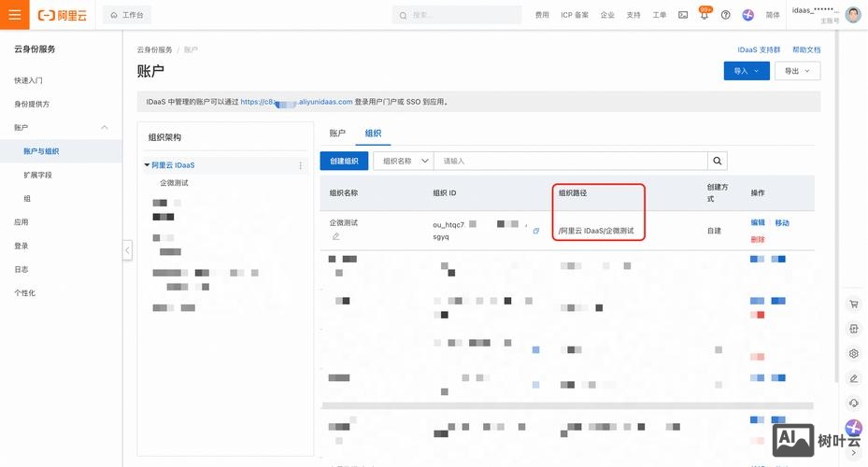Collapse the left sidebar with arrow handle

click(x=127, y=249)
